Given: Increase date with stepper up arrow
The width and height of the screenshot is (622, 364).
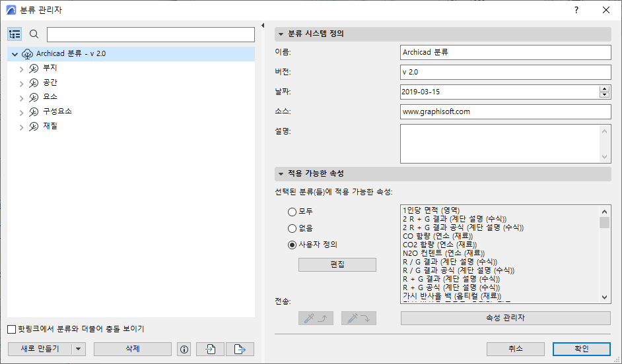Looking at the screenshot, I should [605, 89].
